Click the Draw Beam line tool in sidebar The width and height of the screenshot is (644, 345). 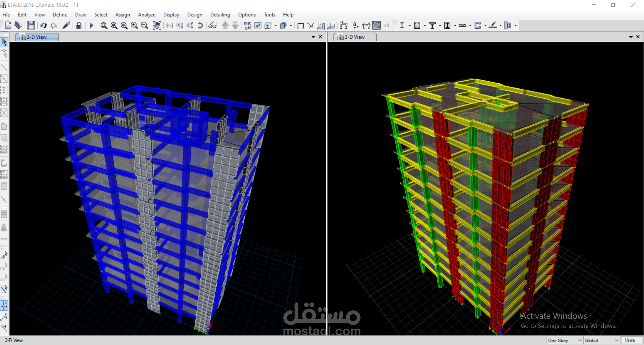(4, 67)
